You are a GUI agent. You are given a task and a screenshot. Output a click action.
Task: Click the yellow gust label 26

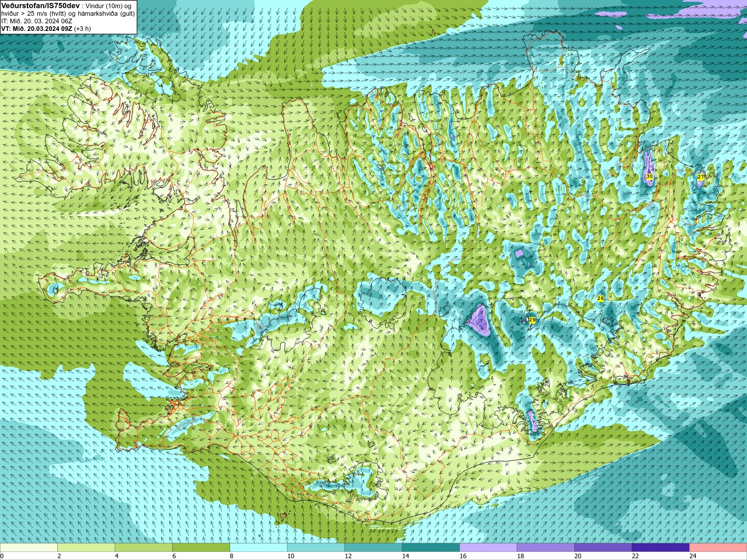(601, 298)
